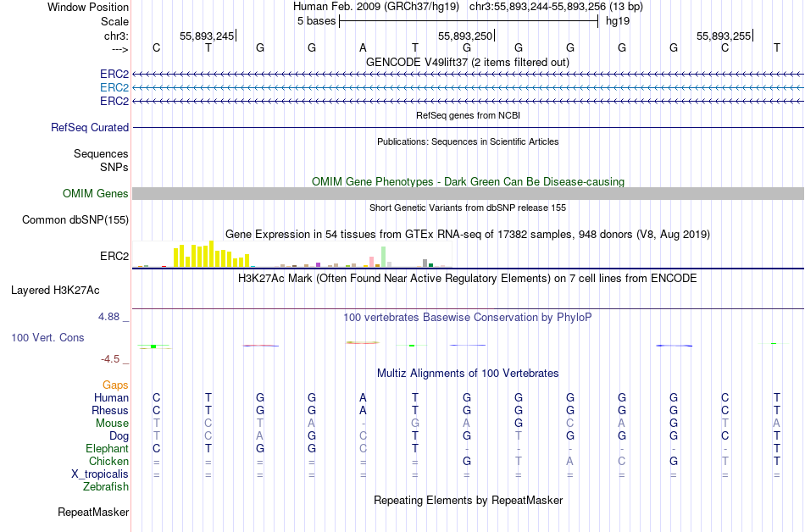Viewport: 805px width, 532px height.
Task: Click the RefSeq Curated horizontal gene line
Action: [468, 127]
